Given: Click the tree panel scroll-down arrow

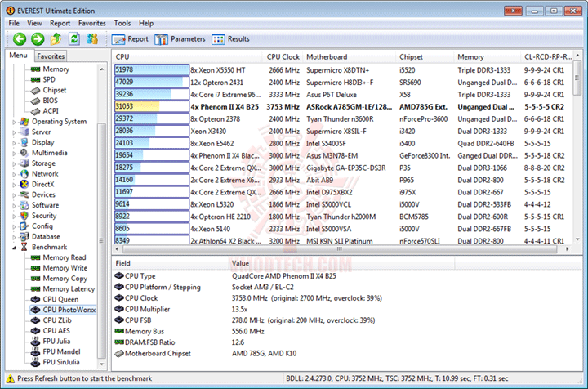Looking at the screenshot, I should 102,364.
